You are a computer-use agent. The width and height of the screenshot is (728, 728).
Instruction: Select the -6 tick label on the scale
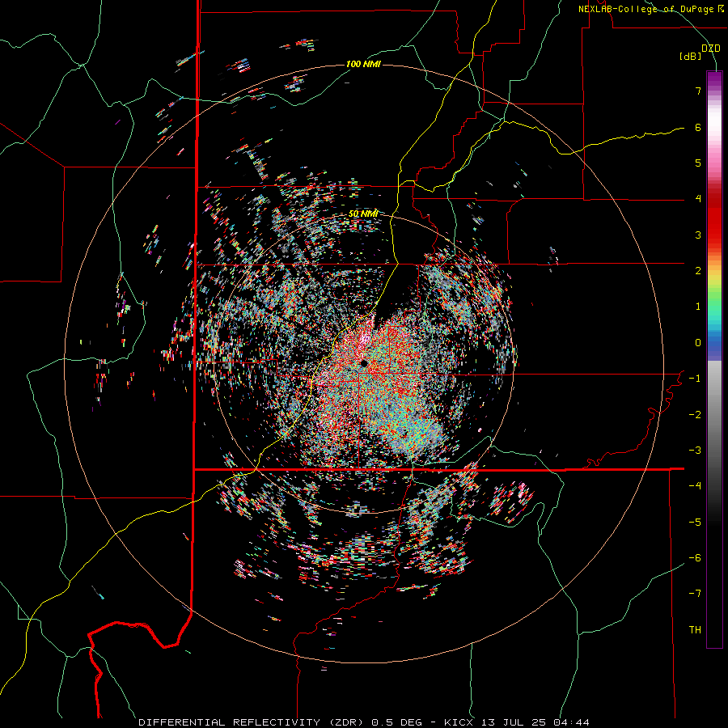coord(695,558)
